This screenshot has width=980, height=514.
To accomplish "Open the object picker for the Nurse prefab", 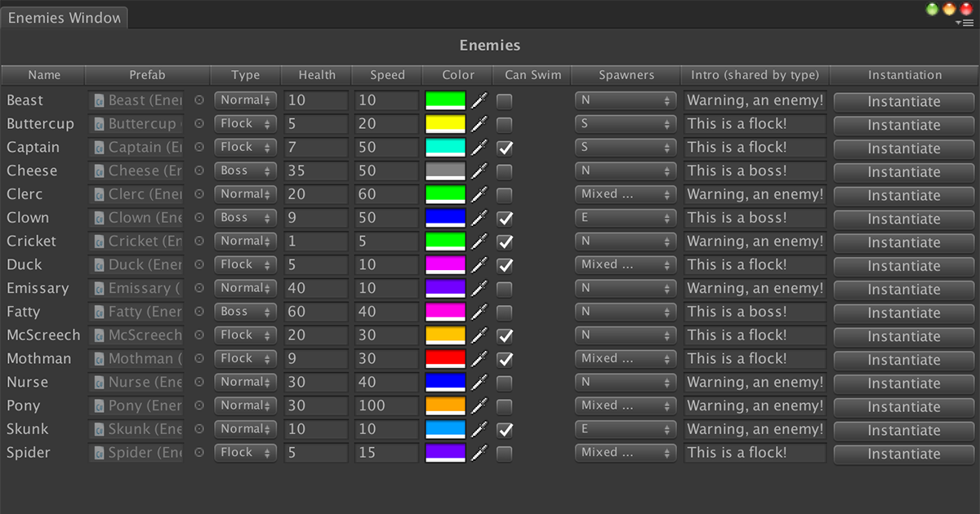I will pyautogui.click(x=198, y=382).
